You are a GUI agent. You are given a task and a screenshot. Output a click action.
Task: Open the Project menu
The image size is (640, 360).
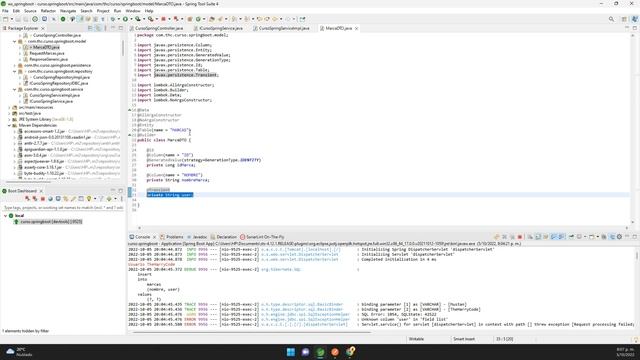point(103,11)
